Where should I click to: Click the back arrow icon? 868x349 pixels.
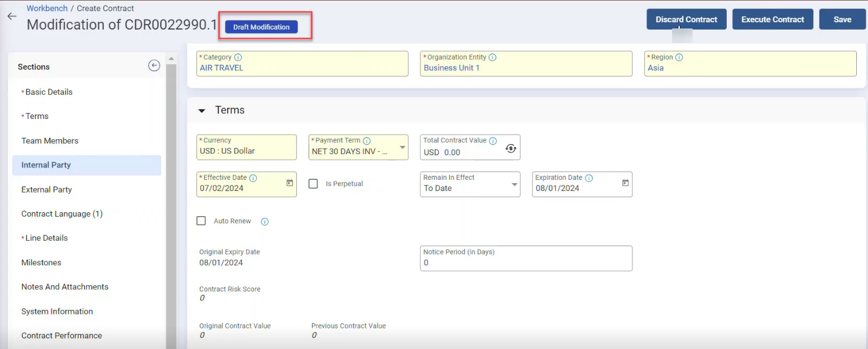point(12,17)
